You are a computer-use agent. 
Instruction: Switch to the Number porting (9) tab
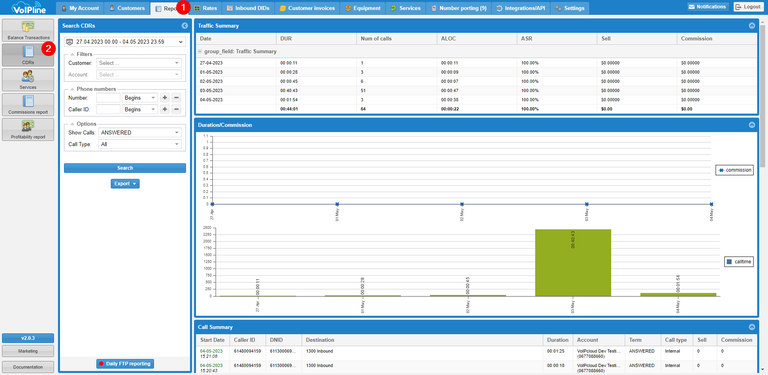[458, 8]
